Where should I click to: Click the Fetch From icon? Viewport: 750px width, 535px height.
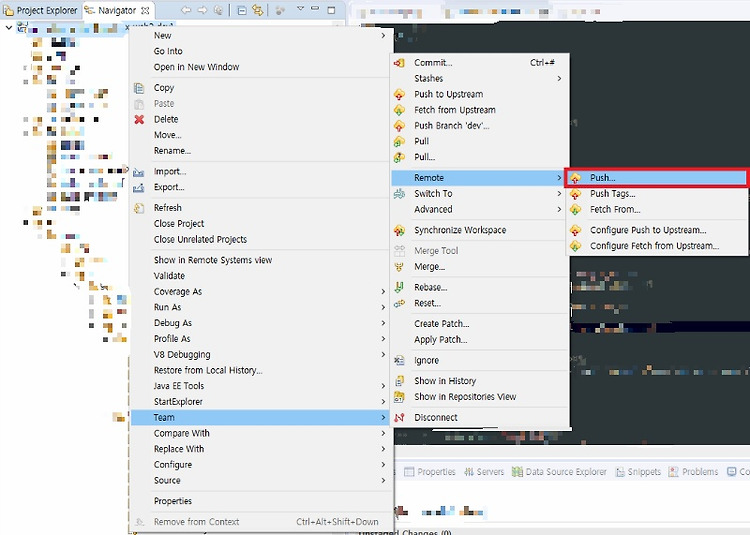(575, 209)
